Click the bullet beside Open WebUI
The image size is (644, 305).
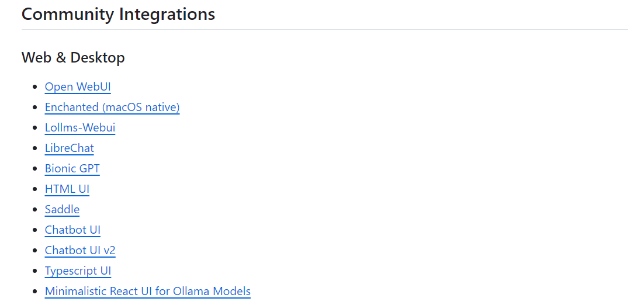(34, 88)
